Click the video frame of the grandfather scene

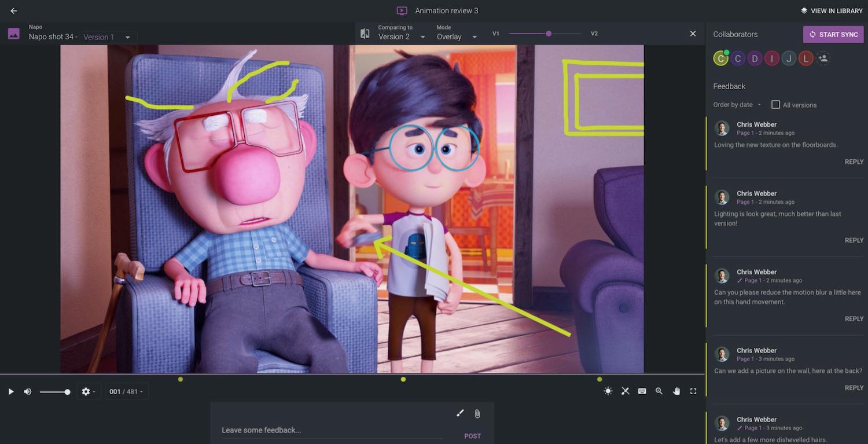coord(352,209)
